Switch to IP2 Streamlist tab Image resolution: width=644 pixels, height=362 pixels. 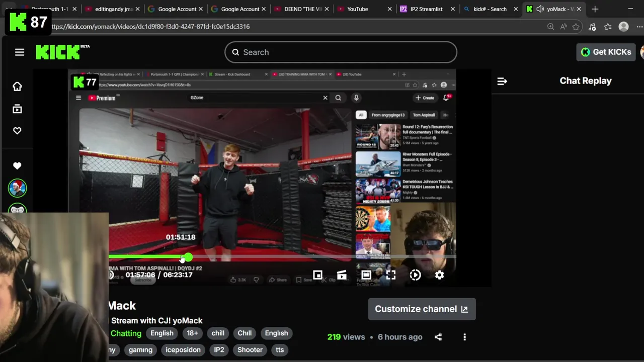427,9
